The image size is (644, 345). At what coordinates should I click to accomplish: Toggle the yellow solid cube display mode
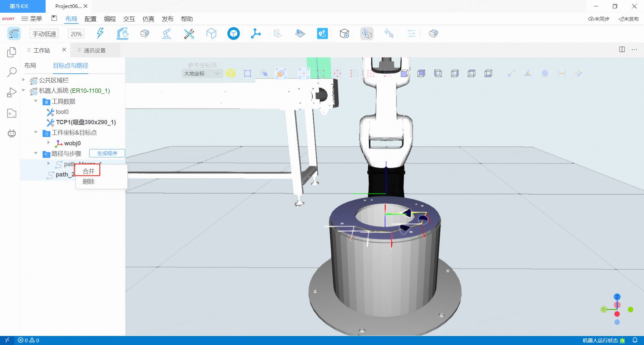click(231, 73)
